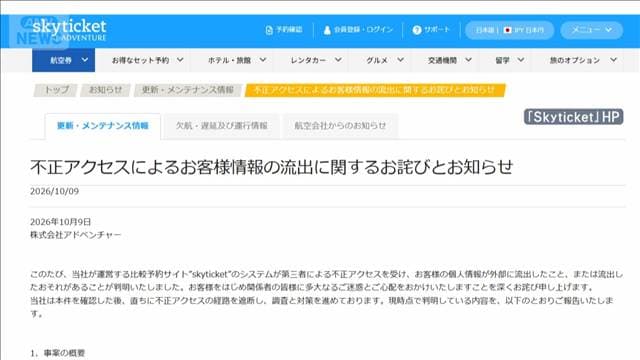Expand the 航空券 navigation menu
640x360 pixels.
(x=64, y=60)
